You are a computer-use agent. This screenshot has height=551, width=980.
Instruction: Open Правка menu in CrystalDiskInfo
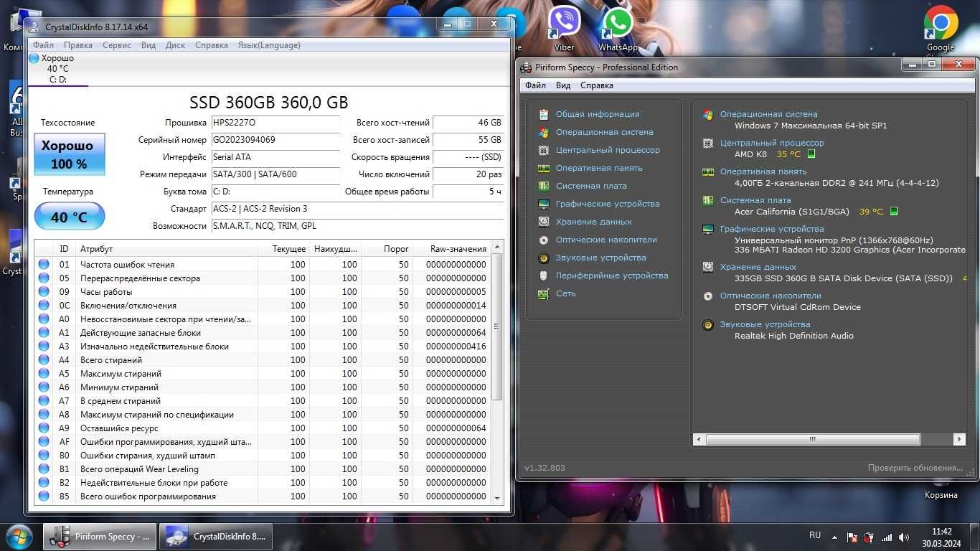[77, 45]
